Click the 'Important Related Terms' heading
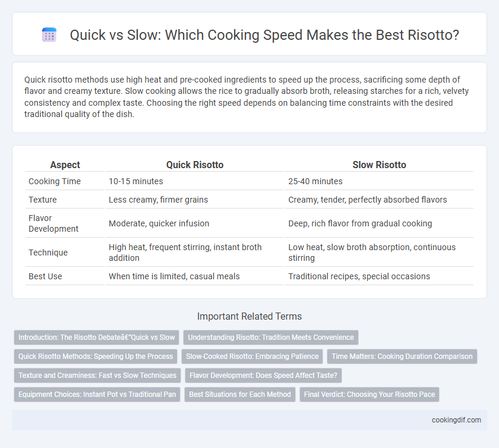This screenshot has height=448, width=499. point(249,317)
